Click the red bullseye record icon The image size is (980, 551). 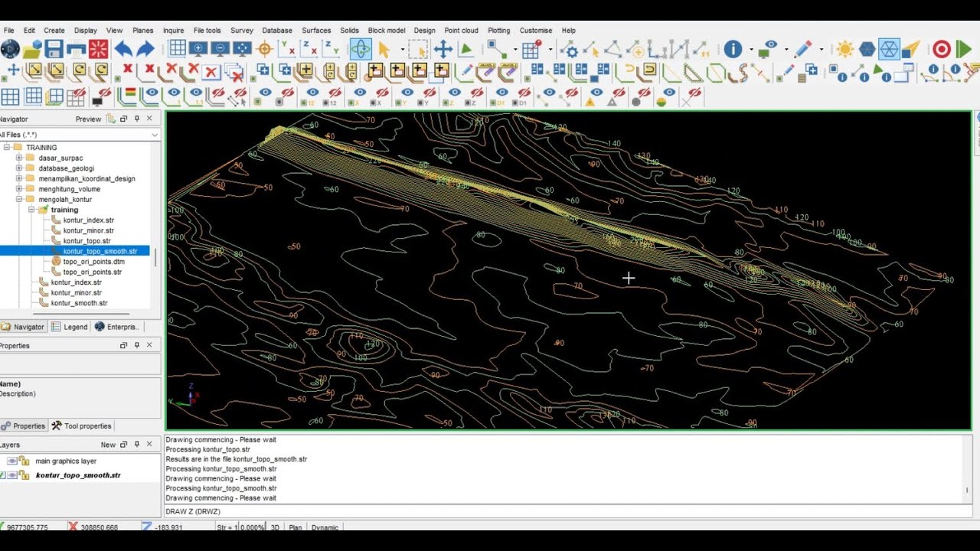pyautogui.click(x=941, y=50)
